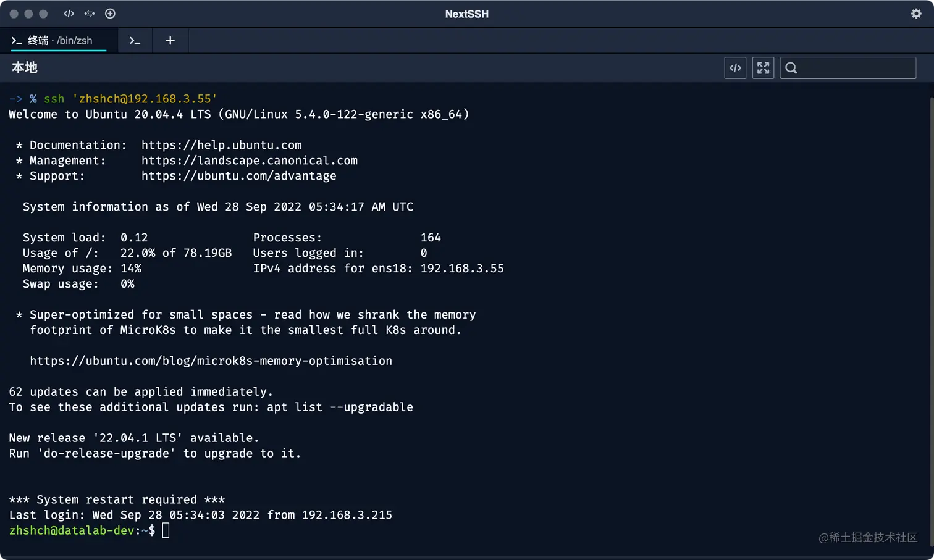Click the '62 updates can be applied' line
Image resolution: width=934 pixels, height=560 pixels.
pos(141,391)
